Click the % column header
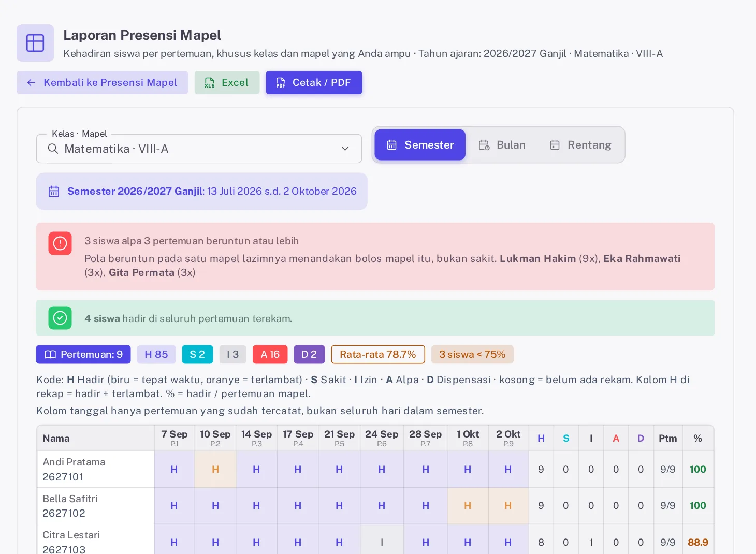The height and width of the screenshot is (554, 756). click(x=698, y=439)
